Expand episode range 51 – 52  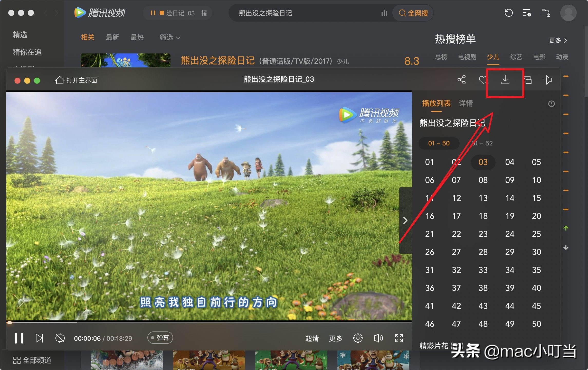482,143
